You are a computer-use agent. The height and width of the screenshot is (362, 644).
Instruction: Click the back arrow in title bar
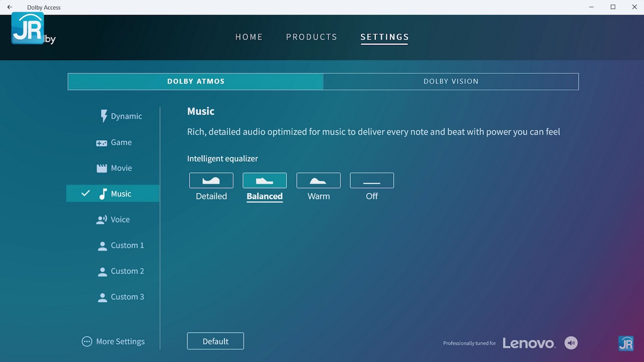[10, 7]
